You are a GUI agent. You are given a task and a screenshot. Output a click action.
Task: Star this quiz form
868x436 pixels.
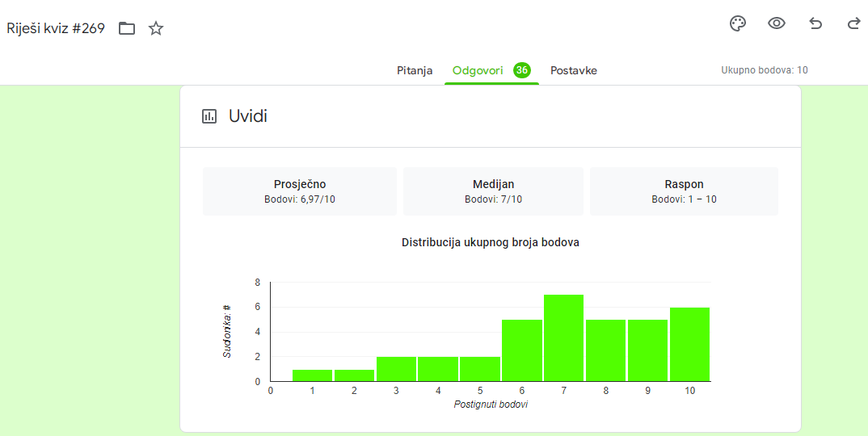[156, 28]
